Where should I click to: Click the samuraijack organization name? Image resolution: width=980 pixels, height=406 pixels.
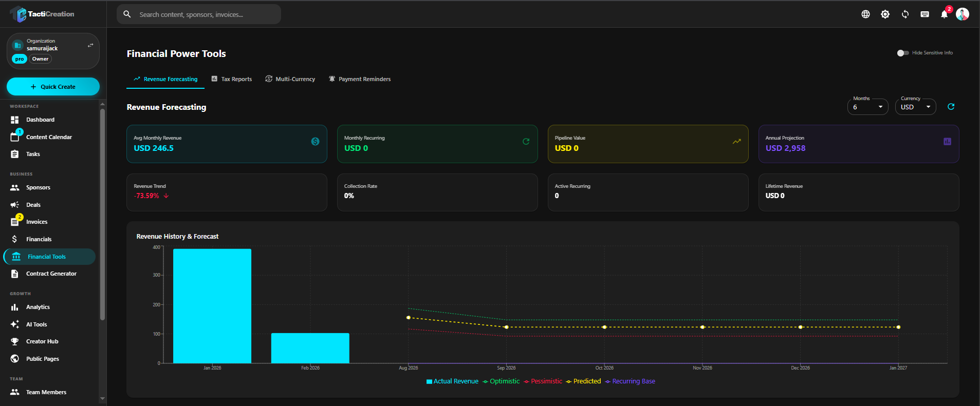tap(42, 48)
